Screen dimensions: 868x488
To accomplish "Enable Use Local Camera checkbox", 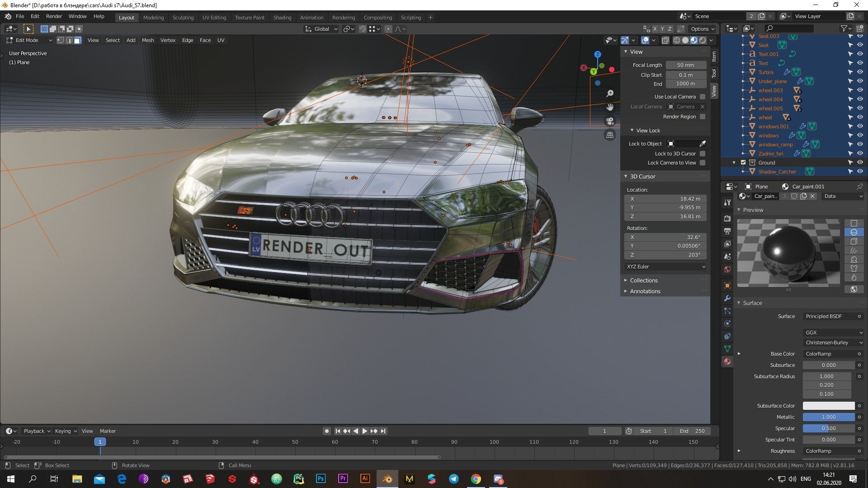I will click(702, 97).
